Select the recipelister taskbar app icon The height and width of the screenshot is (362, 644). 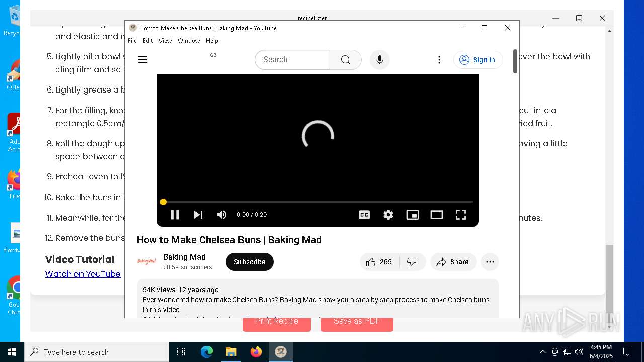pyautogui.click(x=281, y=352)
